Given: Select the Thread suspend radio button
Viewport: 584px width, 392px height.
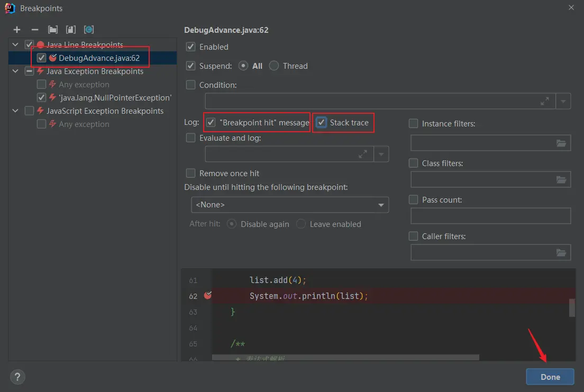Looking at the screenshot, I should 274,66.
